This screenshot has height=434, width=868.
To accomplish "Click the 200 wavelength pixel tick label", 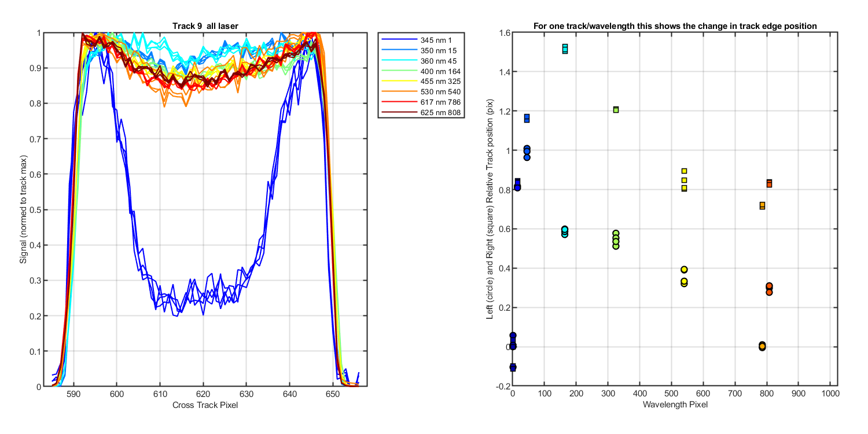I will point(576,395).
